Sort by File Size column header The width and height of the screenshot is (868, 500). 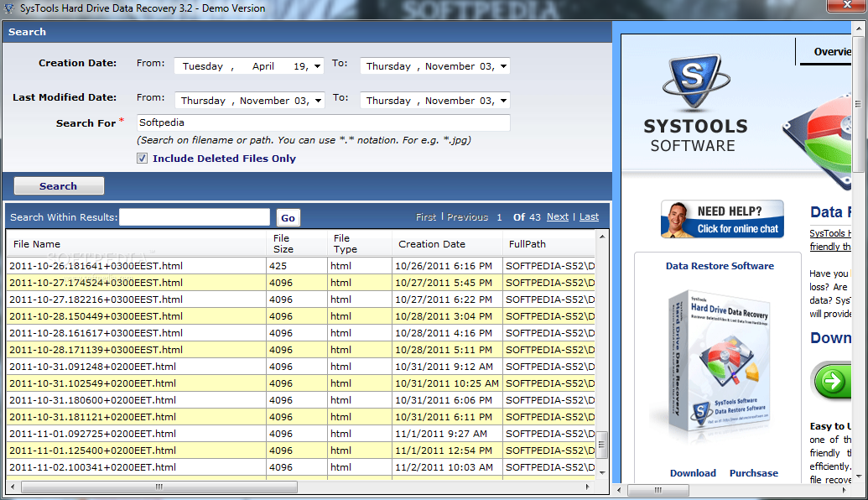(297, 243)
